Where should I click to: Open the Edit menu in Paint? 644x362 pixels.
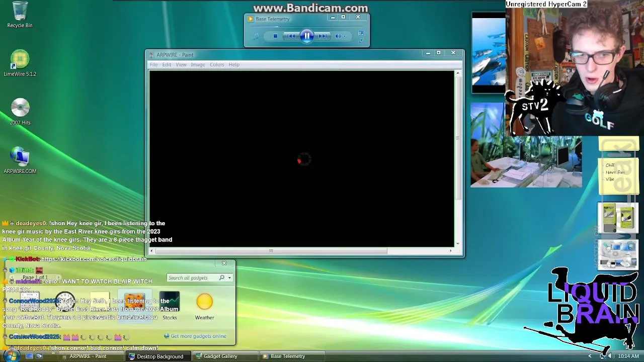click(x=167, y=64)
